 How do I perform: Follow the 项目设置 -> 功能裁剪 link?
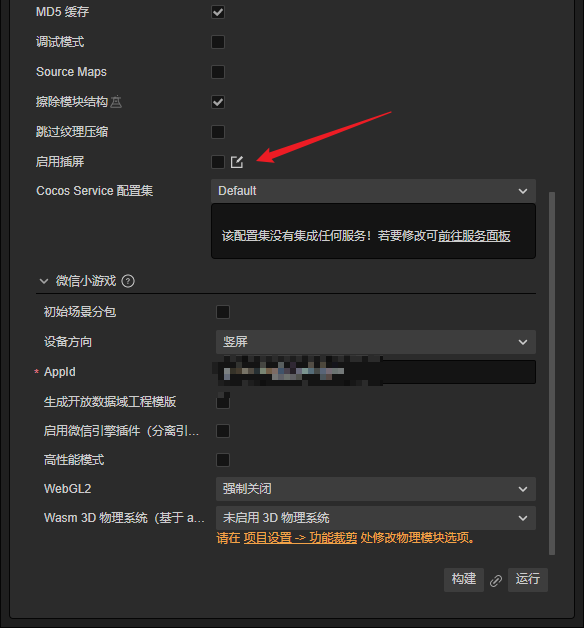pyautogui.click(x=300, y=538)
